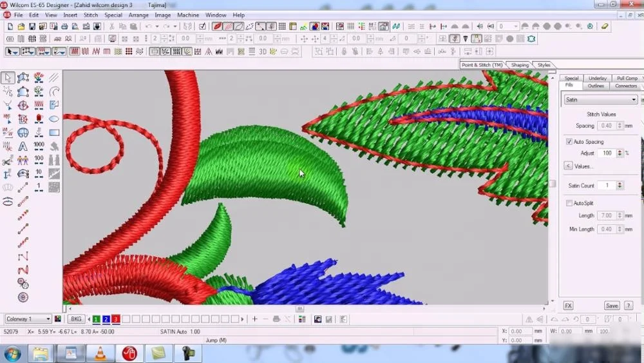Image resolution: width=644 pixels, height=363 pixels.
Task: Open File Explorer from the taskbar
Action: [41, 353]
